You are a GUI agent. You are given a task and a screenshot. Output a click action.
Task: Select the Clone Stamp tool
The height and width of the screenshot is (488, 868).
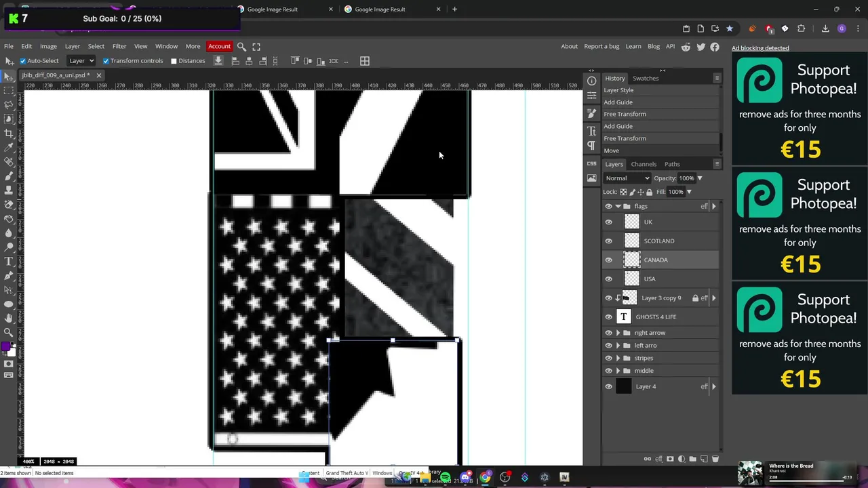coord(9,190)
